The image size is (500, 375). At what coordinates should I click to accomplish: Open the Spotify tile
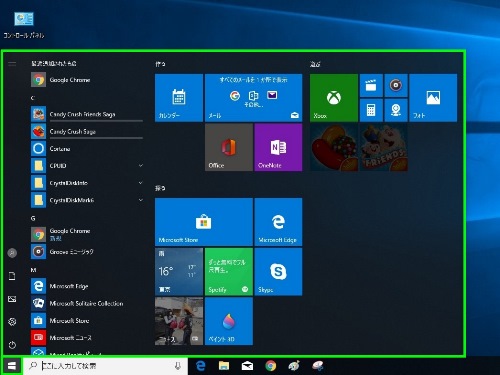(229, 272)
